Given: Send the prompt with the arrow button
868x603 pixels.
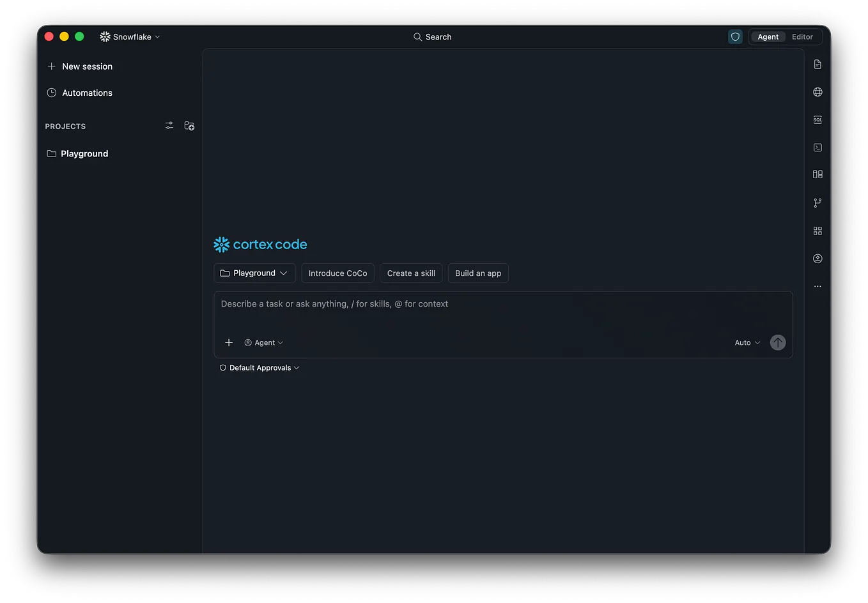Looking at the screenshot, I should pos(778,343).
